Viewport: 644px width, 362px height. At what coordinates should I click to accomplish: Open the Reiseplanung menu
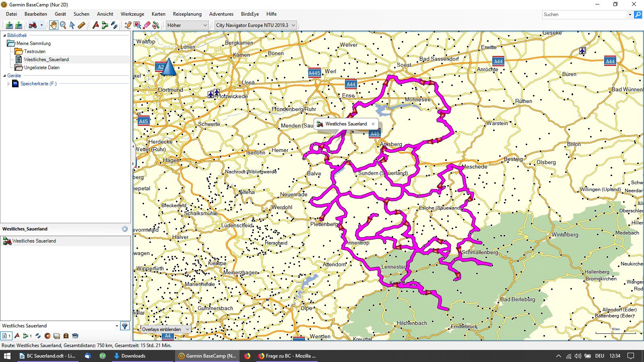coord(187,14)
